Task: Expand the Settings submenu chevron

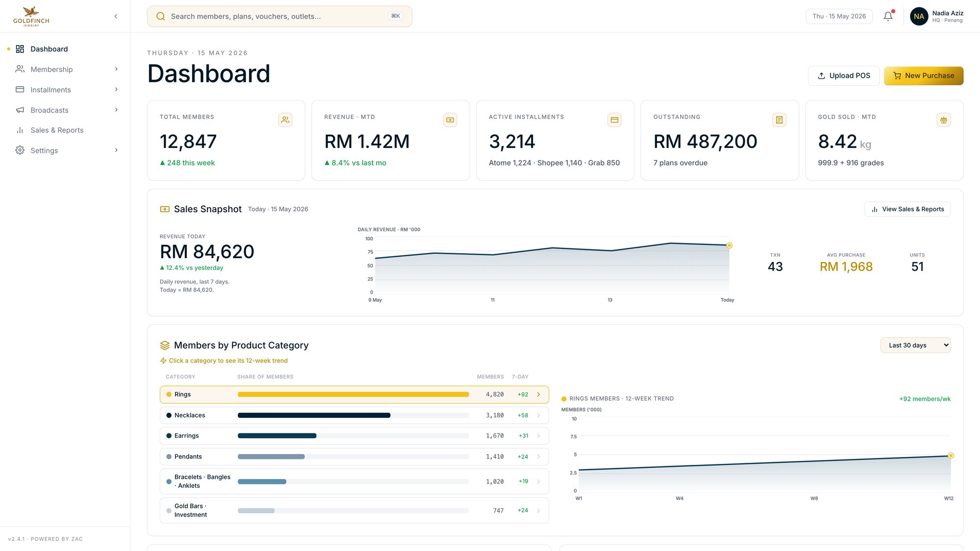Action: pyautogui.click(x=116, y=150)
